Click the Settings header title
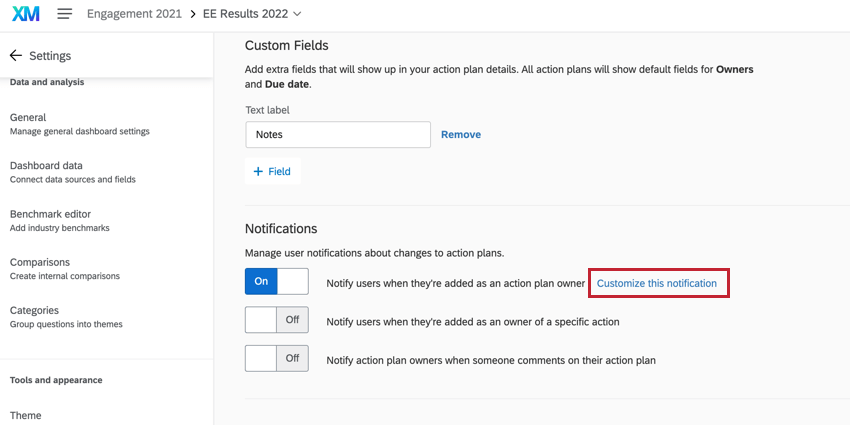850x425 pixels. coord(50,56)
